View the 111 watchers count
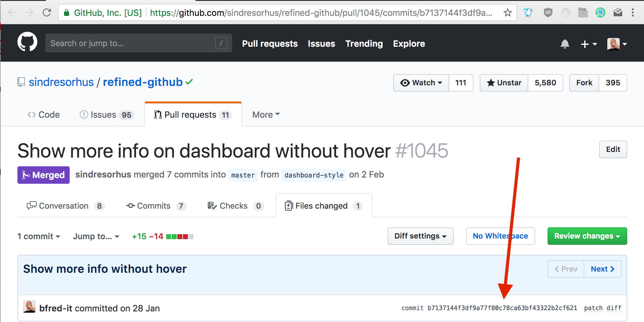Screen dimensions: 644x322 [x=461, y=83]
